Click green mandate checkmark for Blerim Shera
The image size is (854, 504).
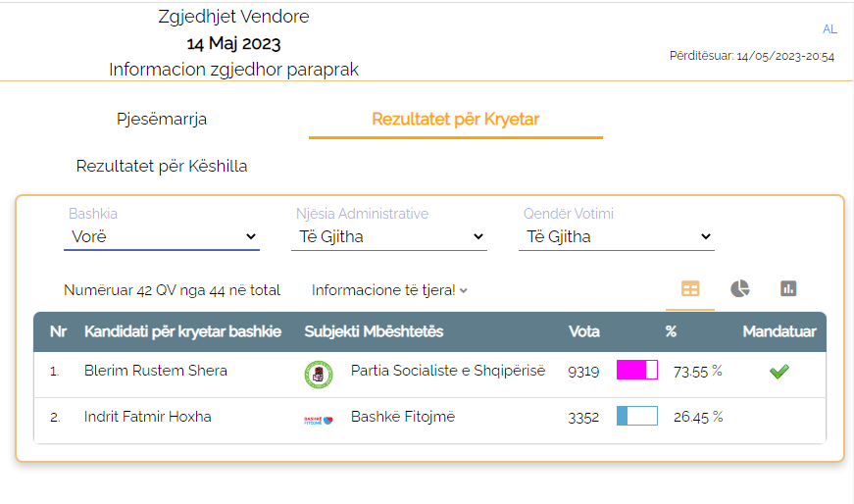779,372
